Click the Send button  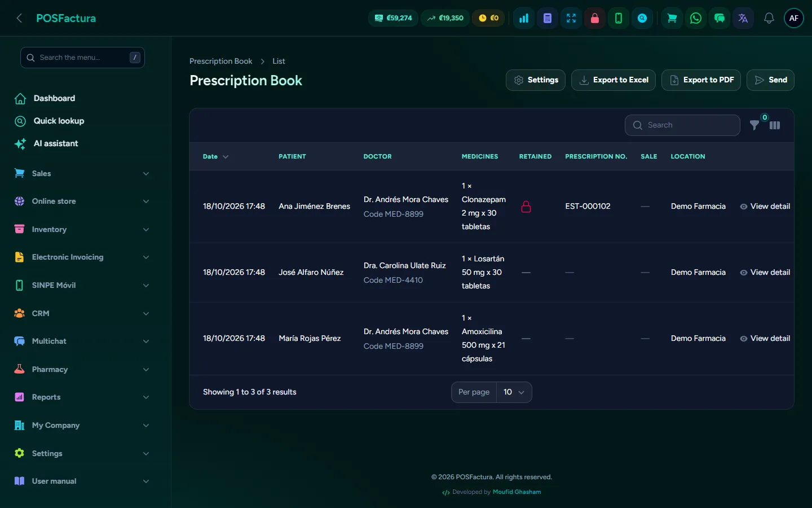tap(770, 80)
